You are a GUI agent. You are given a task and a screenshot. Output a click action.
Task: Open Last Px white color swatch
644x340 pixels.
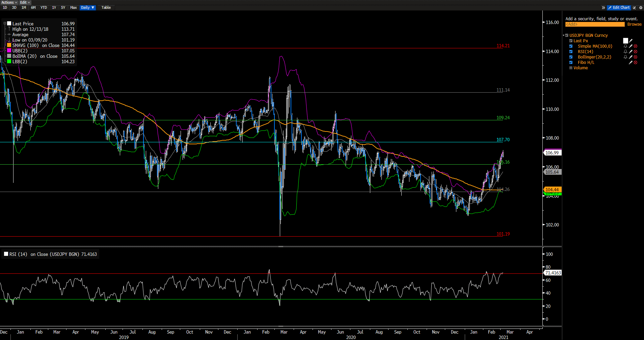pyautogui.click(x=625, y=41)
